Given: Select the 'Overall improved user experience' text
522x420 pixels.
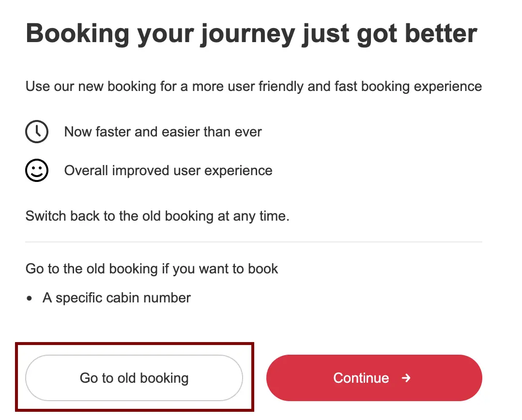Looking at the screenshot, I should tap(168, 170).
